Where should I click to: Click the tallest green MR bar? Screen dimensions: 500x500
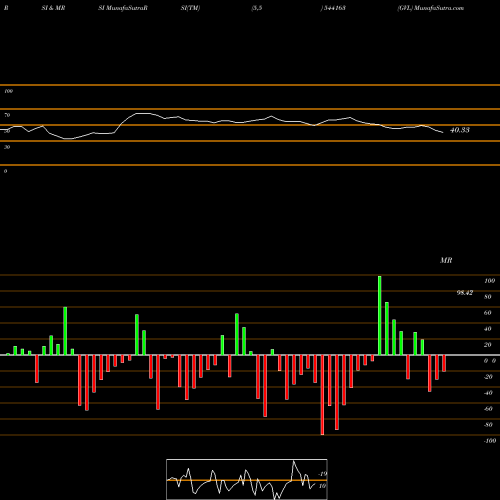click(380, 315)
